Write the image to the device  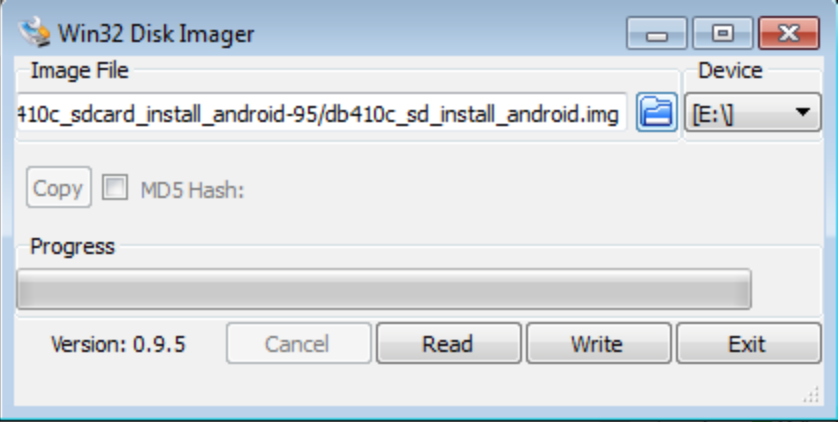[x=599, y=343]
